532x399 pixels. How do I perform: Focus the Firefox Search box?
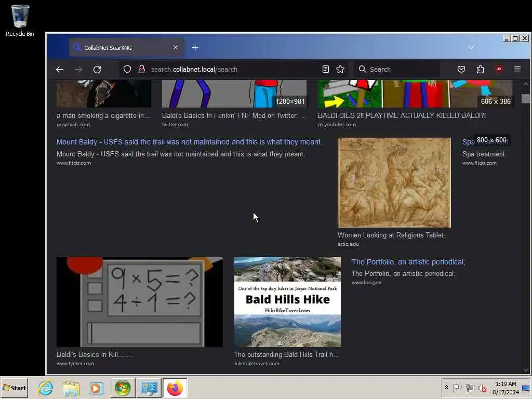(397, 69)
